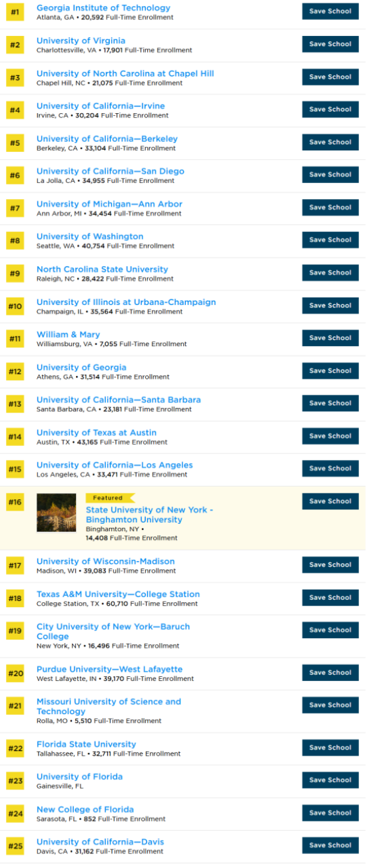The height and width of the screenshot is (868, 369).
Task: Open Texas A&M University—College Station link
Action: [x=118, y=594]
